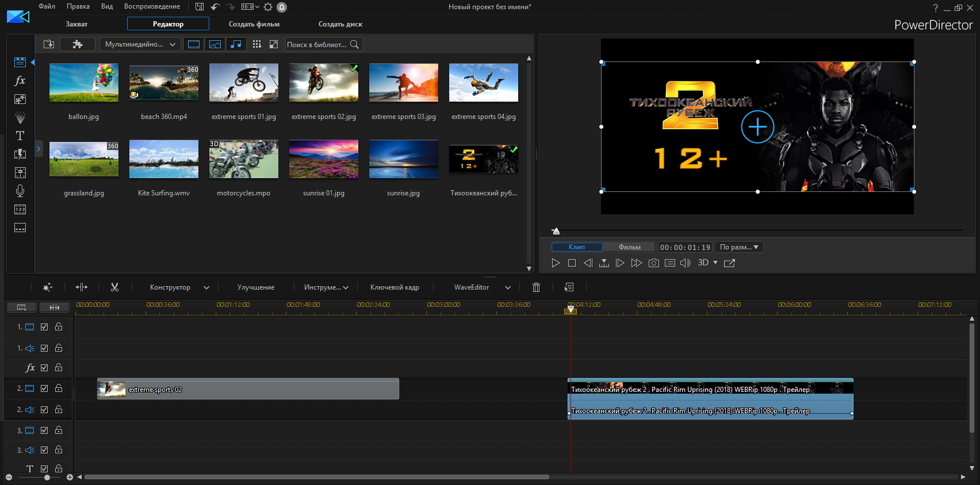Toggle image files filter in library
This screenshot has width=980, height=485.
pos(215,44)
